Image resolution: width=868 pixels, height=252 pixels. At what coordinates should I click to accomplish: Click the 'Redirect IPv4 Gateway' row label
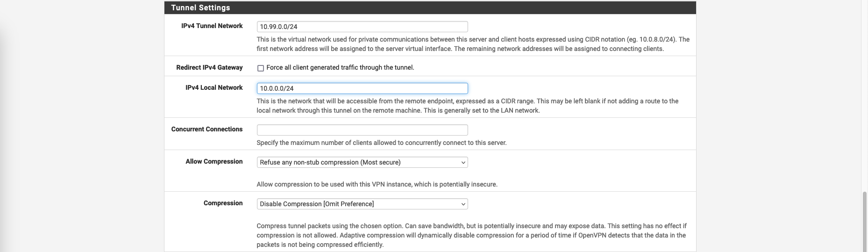point(209,68)
